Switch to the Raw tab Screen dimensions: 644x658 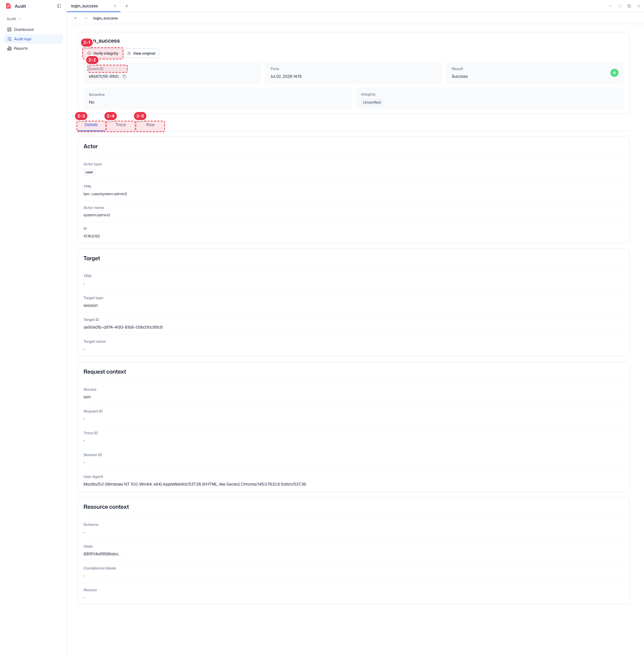150,125
